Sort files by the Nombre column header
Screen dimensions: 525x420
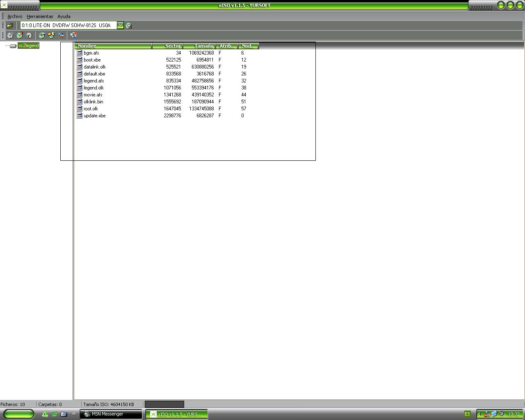coord(113,46)
